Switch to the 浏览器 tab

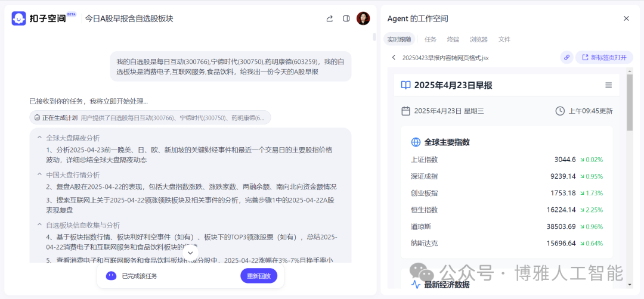478,40
